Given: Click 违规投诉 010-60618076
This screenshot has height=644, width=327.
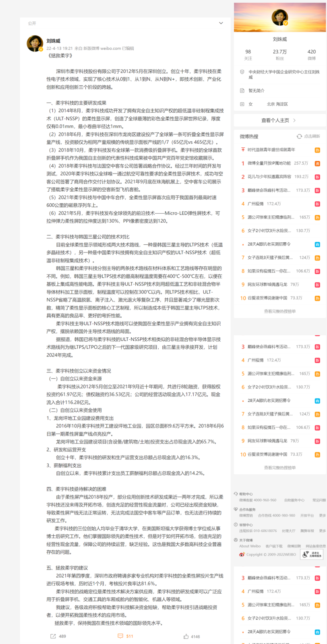Looking at the screenshot, I should (258, 531).
